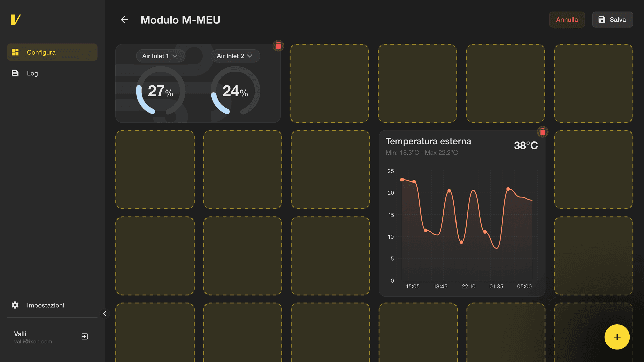Viewport: 644px width, 362px height.
Task: Select the empty top-right dashed grid slot
Action: pos(593,83)
